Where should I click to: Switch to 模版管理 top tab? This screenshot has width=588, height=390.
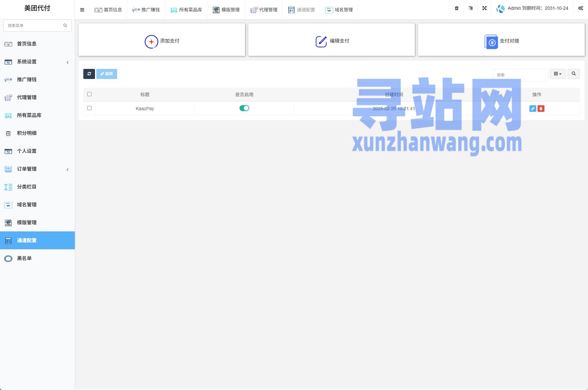[226, 10]
